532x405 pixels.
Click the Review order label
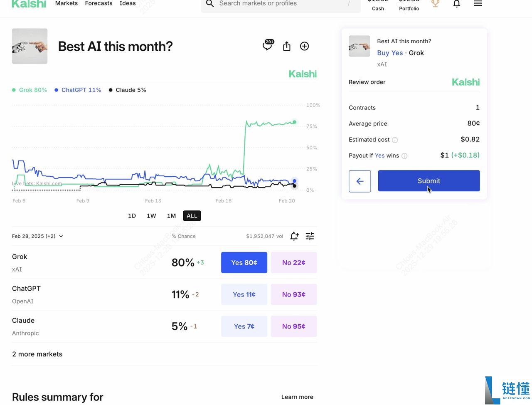coord(367,82)
